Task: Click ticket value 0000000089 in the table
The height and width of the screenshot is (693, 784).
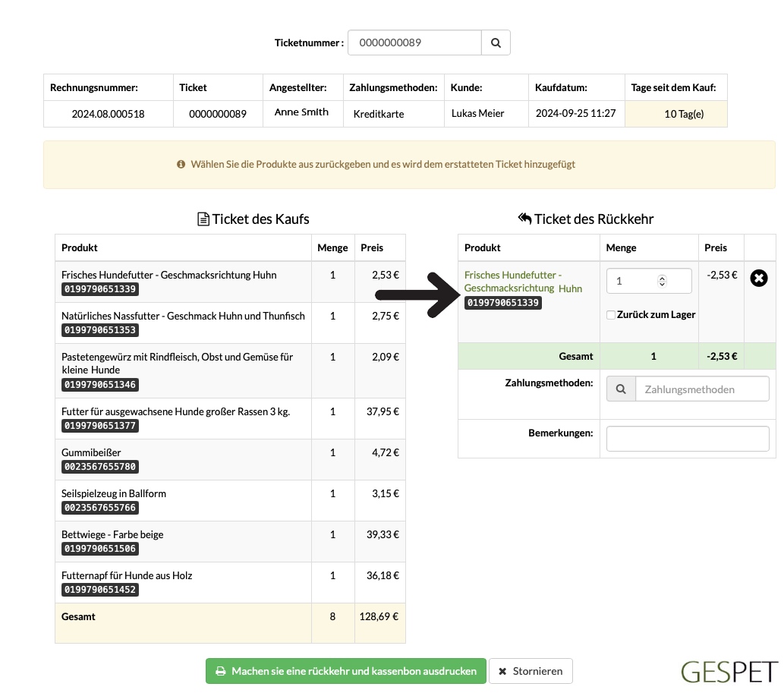Action: (218, 114)
